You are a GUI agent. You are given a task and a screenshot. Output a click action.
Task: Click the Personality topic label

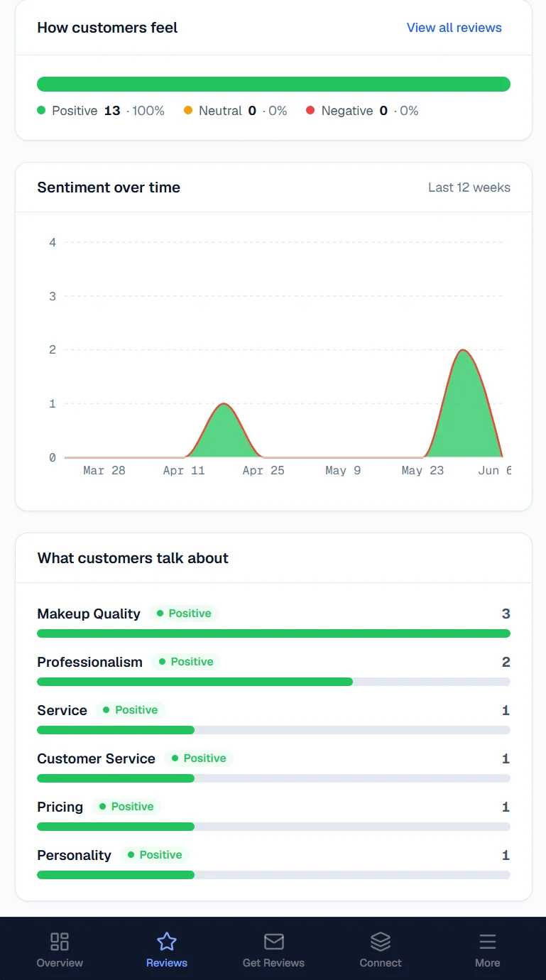coord(74,855)
